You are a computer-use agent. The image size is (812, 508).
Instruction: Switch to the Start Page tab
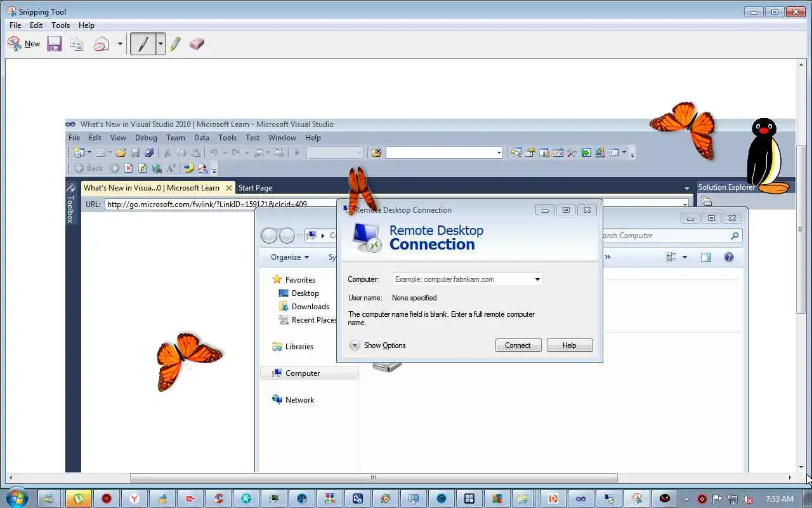point(255,188)
